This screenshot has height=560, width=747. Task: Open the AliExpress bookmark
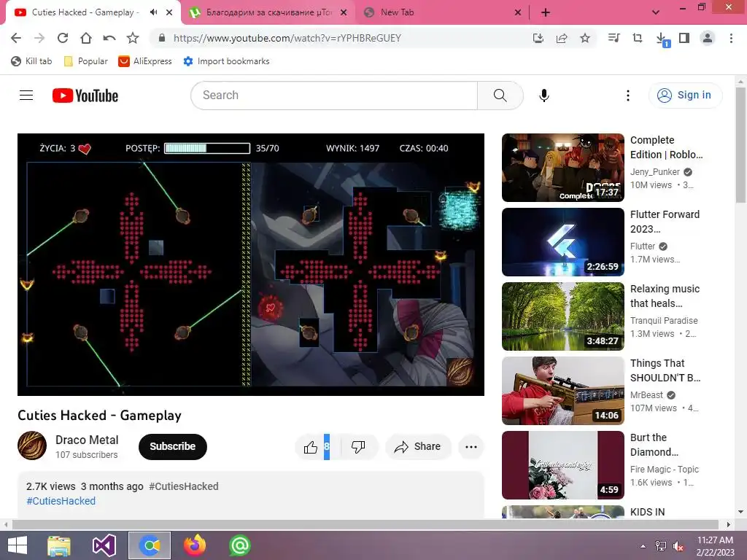tap(145, 61)
